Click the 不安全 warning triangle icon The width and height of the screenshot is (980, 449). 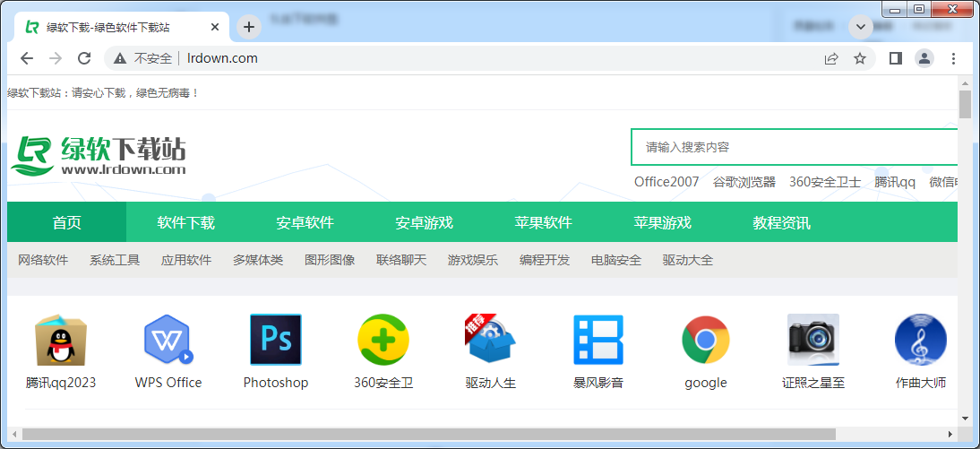[120, 58]
